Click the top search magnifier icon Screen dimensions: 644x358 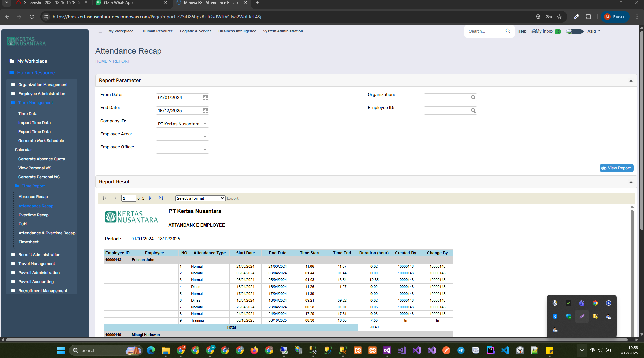point(508,31)
